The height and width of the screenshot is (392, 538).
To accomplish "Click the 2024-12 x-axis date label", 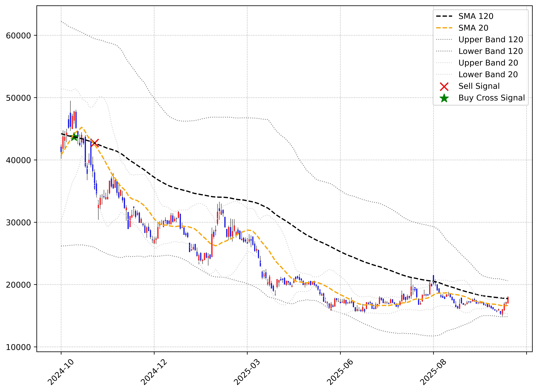I will click(x=154, y=372).
